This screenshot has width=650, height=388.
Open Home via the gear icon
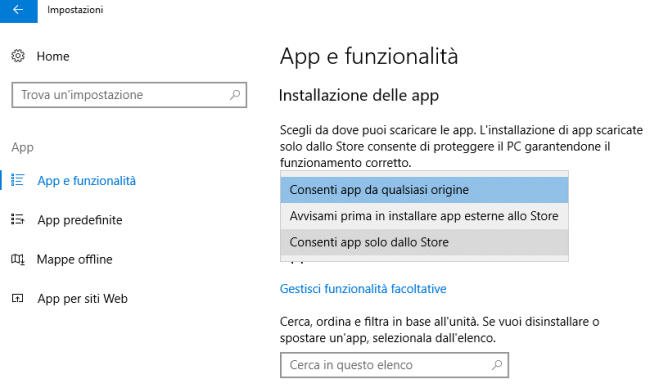(18, 56)
